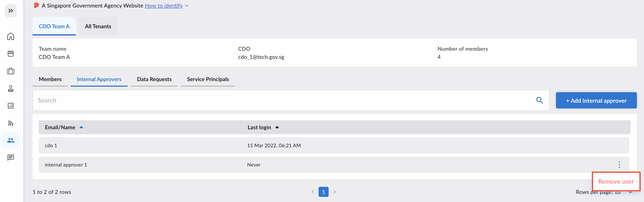Open the Service Principals tab
The width and height of the screenshot is (644, 202).
pyautogui.click(x=208, y=79)
